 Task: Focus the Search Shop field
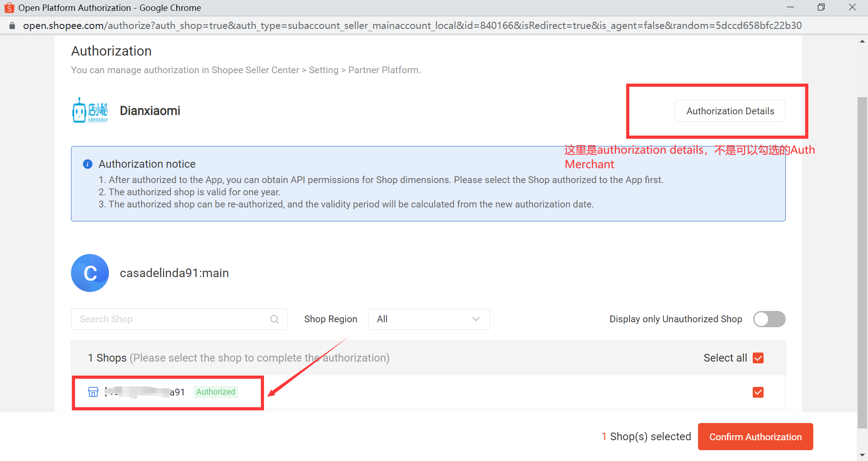[179, 319]
